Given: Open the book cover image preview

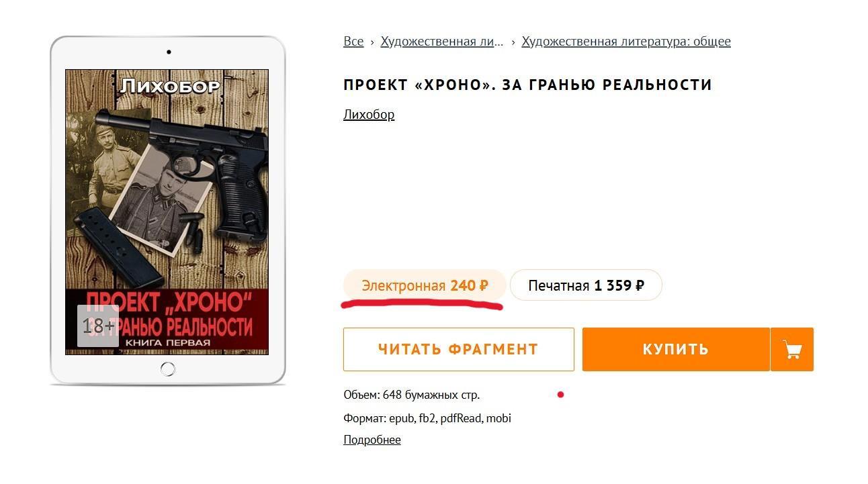Looking at the screenshot, I should tap(167, 212).
